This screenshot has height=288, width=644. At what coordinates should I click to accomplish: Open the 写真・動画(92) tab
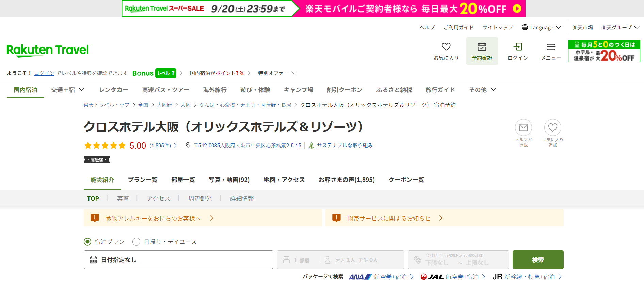click(x=229, y=180)
